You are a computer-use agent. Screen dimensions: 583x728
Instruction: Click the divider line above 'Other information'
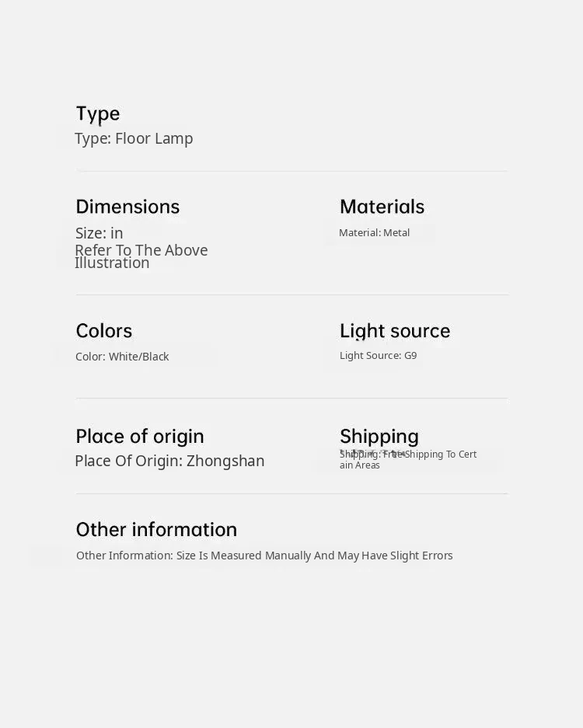pos(291,493)
